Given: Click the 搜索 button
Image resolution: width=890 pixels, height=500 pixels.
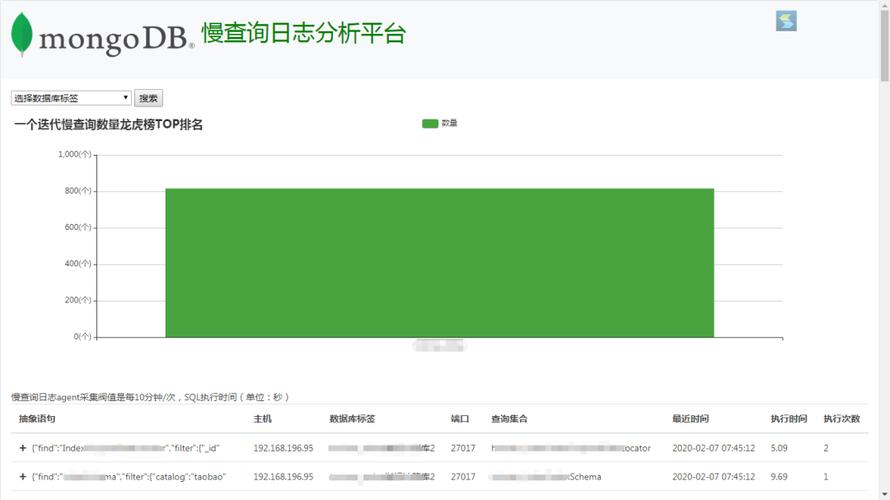Looking at the screenshot, I should [149, 98].
